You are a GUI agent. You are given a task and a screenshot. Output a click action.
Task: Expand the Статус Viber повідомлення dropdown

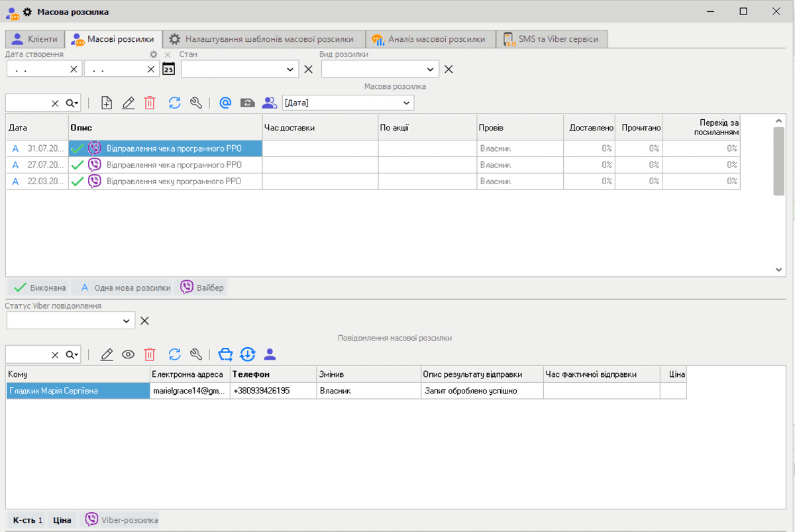[x=127, y=321]
